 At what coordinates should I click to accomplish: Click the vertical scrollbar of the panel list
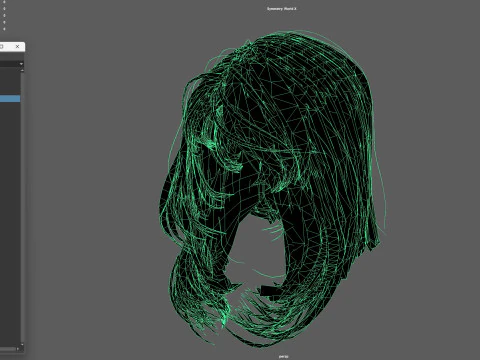22,207
